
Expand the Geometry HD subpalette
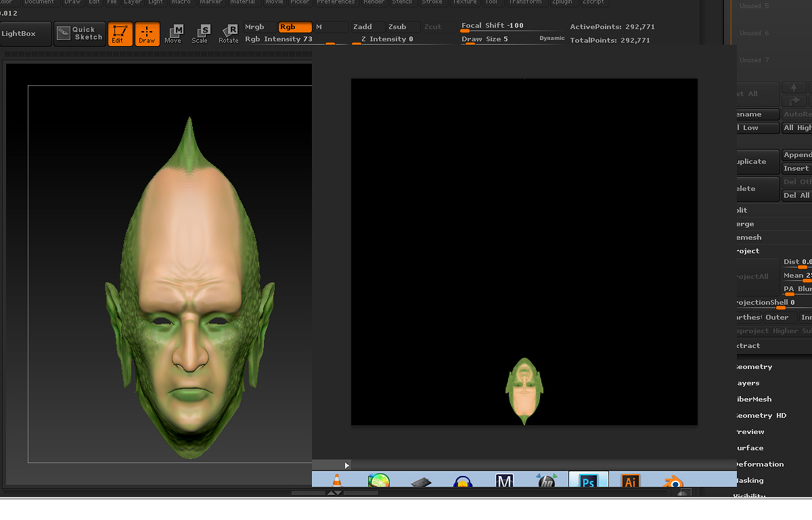point(761,416)
